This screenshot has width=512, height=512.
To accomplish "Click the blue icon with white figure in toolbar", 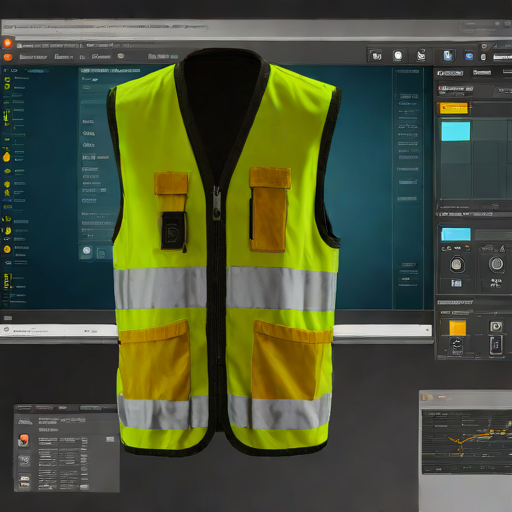I will 448,55.
